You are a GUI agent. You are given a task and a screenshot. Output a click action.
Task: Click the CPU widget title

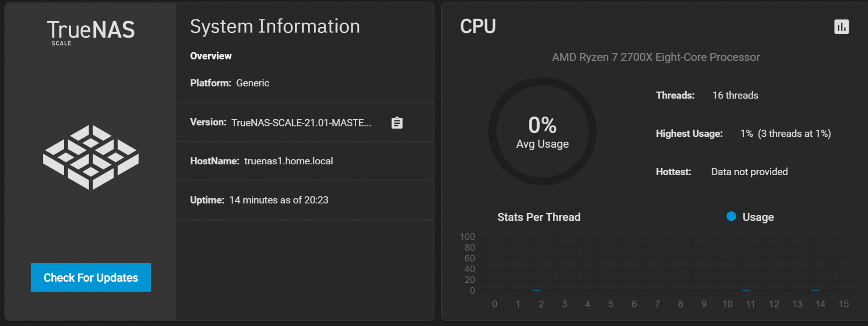pyautogui.click(x=478, y=27)
